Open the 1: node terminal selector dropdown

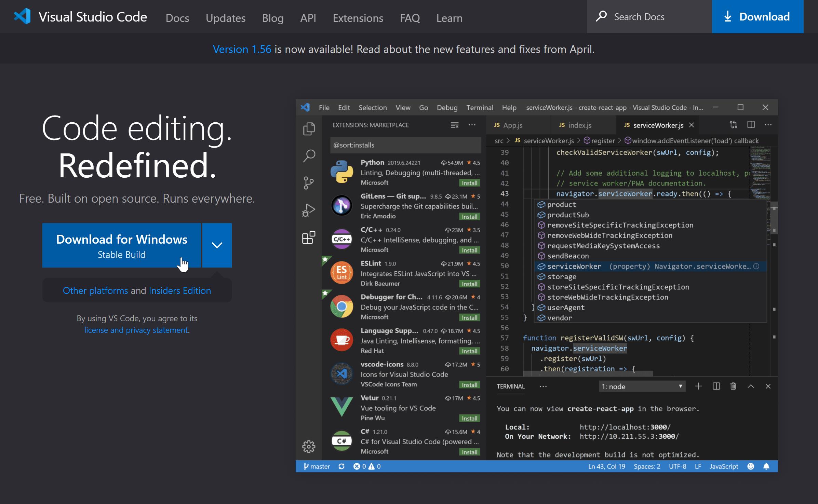(x=642, y=386)
